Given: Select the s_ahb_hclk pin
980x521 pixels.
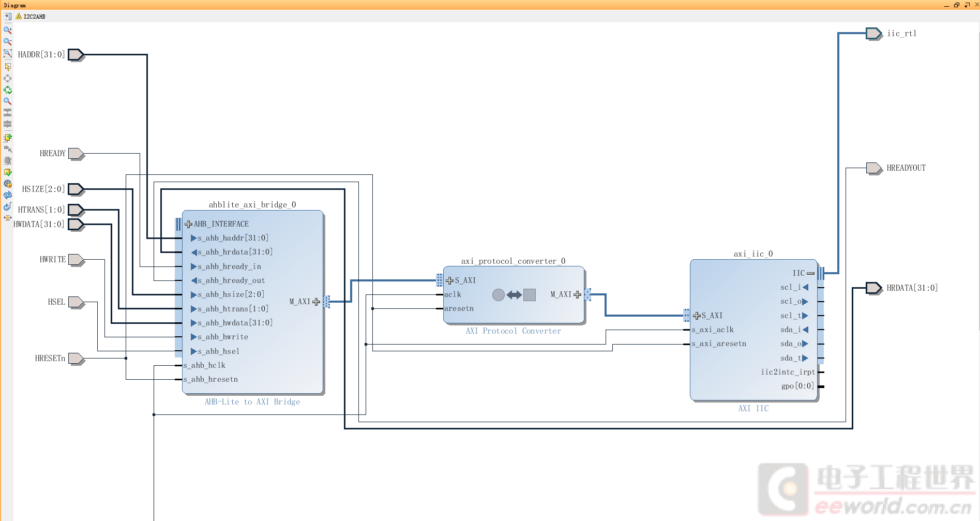Looking at the screenshot, I should pyautogui.click(x=204, y=365).
